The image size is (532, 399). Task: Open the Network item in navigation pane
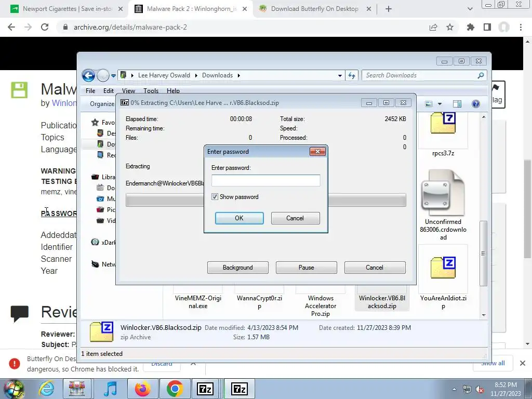coord(103,264)
